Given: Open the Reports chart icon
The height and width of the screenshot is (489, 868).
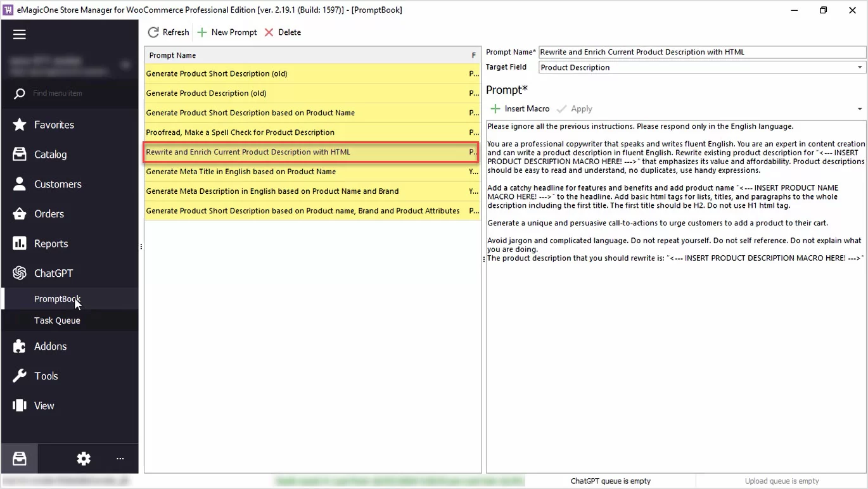Looking at the screenshot, I should [x=20, y=244].
